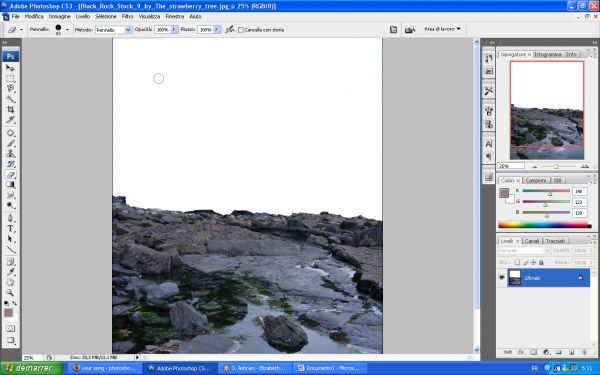Click foreground color swatch in Colori panel

click(504, 193)
